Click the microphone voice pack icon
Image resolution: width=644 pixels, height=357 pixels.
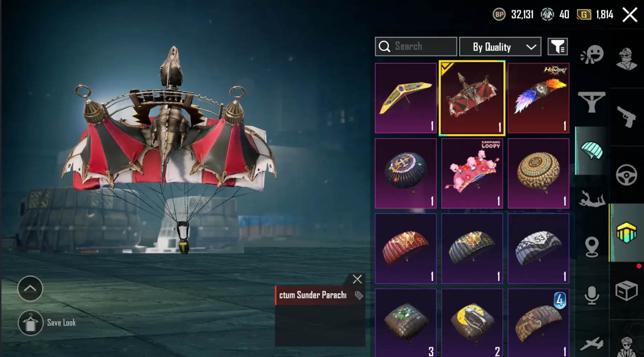point(592,295)
